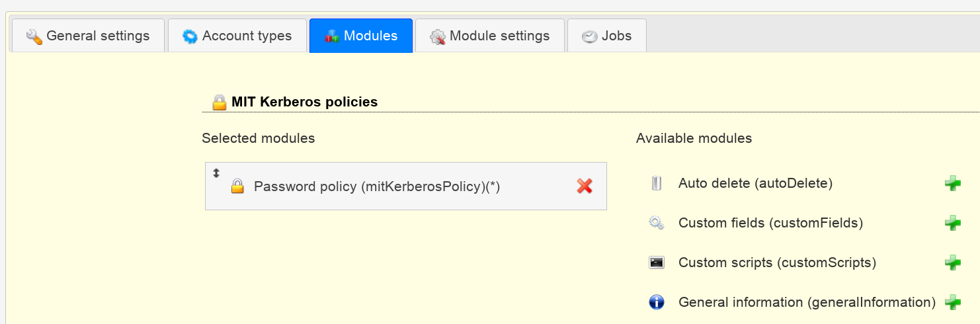
Task: Remove the Password policy module
Action: (585, 186)
